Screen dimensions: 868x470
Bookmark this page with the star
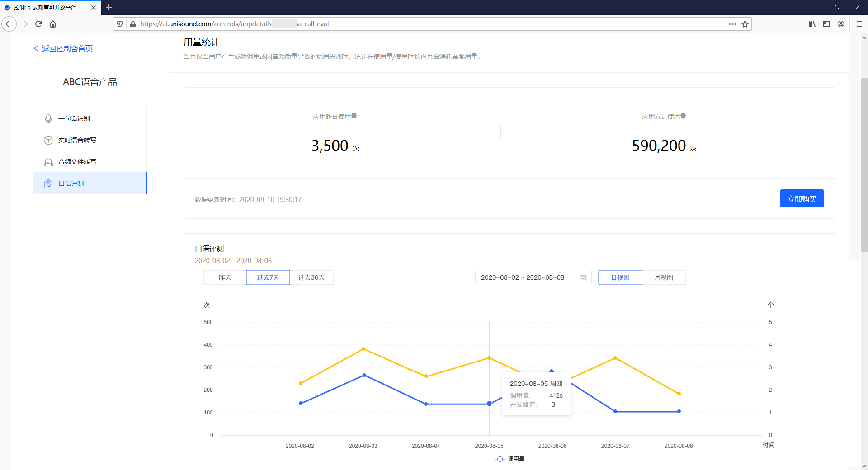click(x=745, y=24)
